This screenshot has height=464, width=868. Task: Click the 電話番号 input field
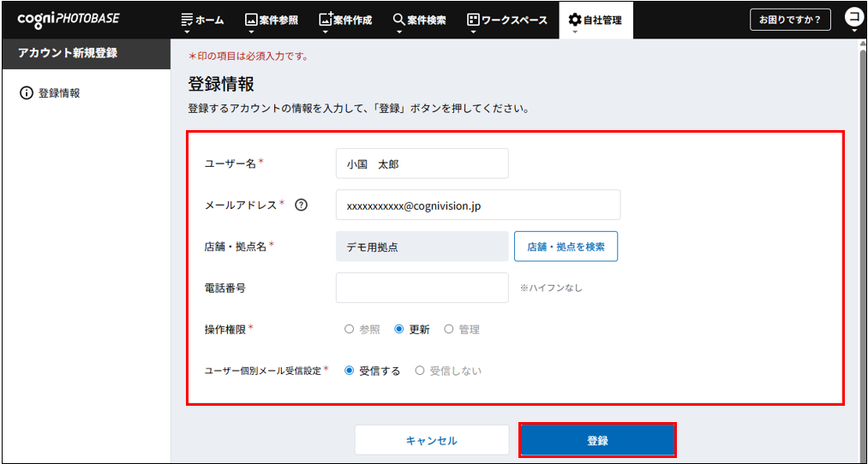pyautogui.click(x=422, y=288)
